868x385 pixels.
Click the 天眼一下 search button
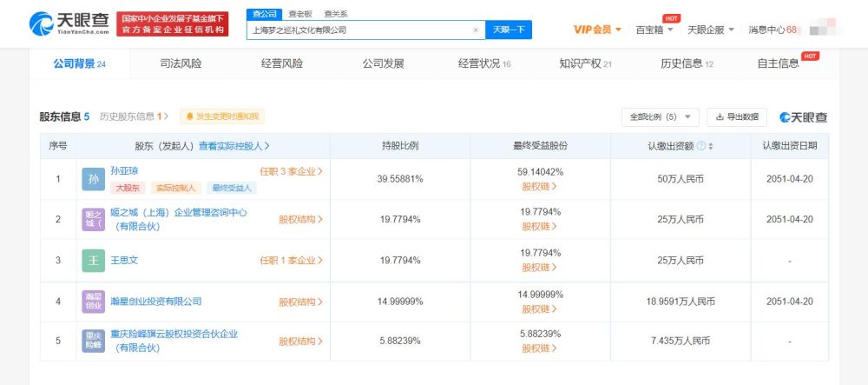tap(508, 30)
